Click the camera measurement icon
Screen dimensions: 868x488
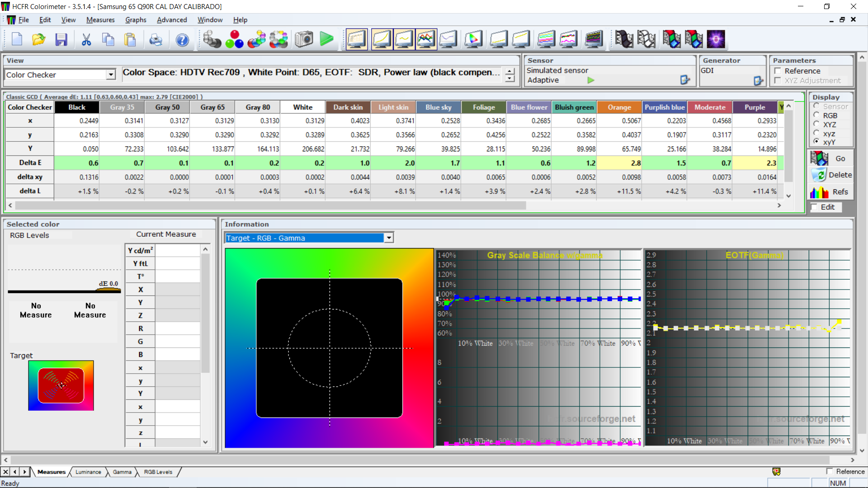tap(304, 39)
